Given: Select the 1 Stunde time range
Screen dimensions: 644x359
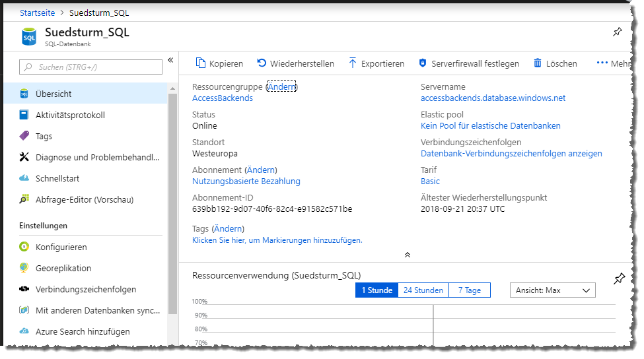Looking at the screenshot, I should 376,290.
